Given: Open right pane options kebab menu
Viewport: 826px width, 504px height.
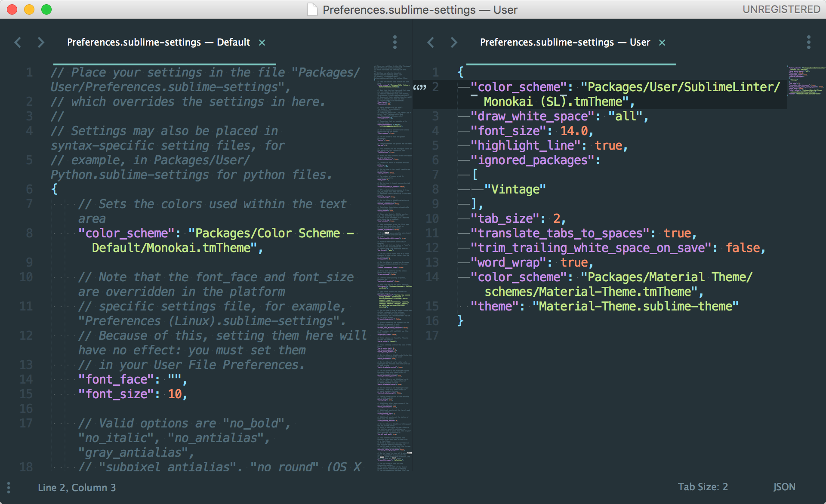Looking at the screenshot, I should tap(808, 42).
